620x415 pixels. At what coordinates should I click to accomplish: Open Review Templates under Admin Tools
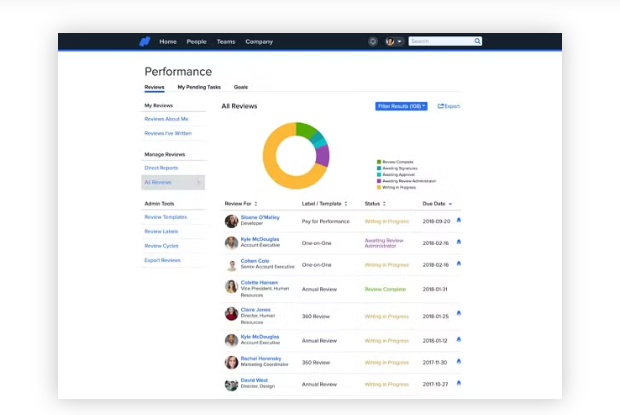tap(166, 217)
